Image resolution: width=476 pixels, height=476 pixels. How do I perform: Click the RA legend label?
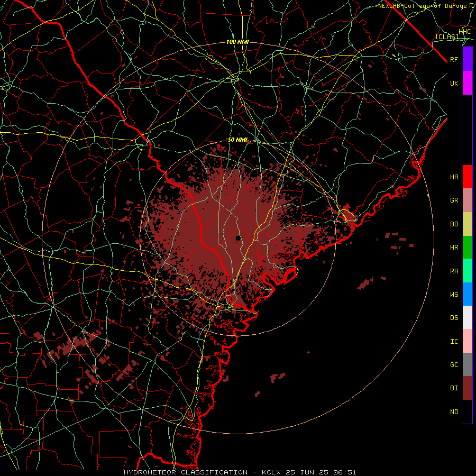coord(454,271)
